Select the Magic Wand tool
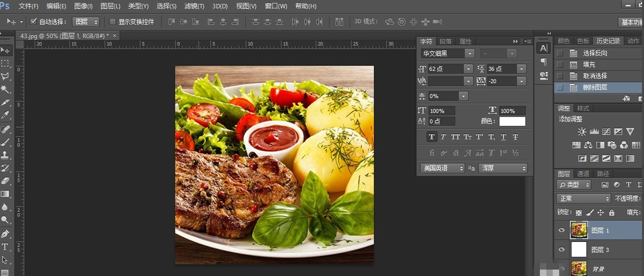644x276 pixels. click(x=5, y=89)
